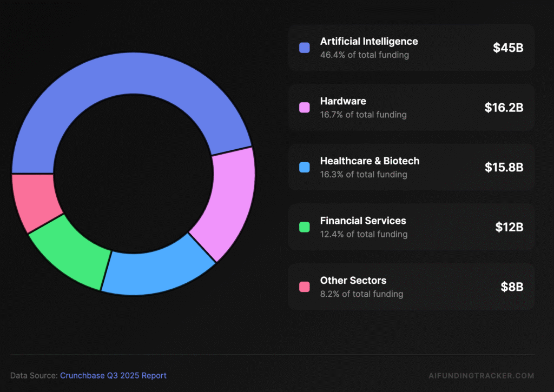The height and width of the screenshot is (392, 554).
Task: Open the Crunchbase Q3 2025 Report link
Action: point(113,375)
